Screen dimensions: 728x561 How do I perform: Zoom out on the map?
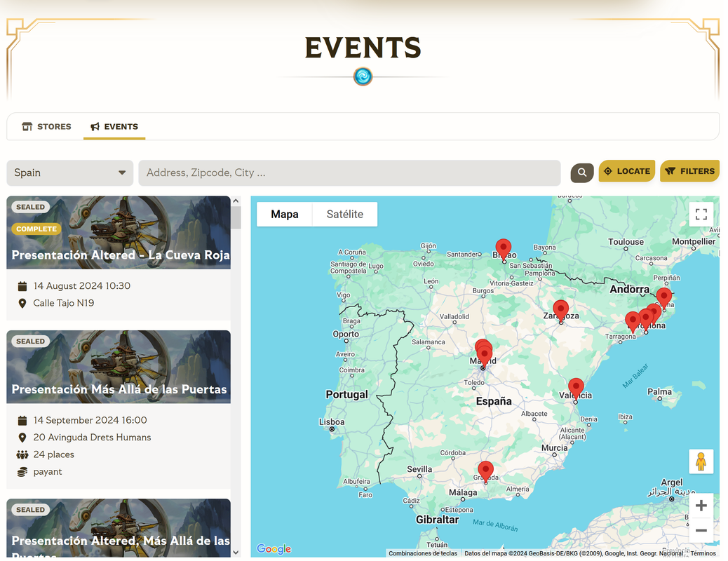click(x=701, y=530)
